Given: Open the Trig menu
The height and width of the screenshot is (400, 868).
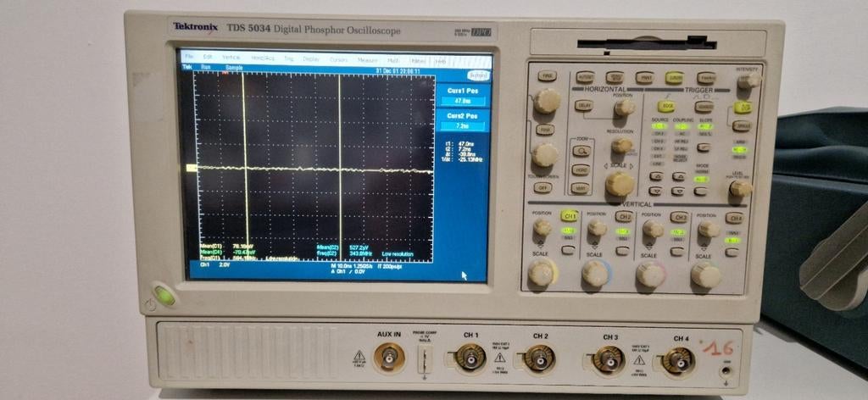Looking at the screenshot, I should tap(288, 58).
